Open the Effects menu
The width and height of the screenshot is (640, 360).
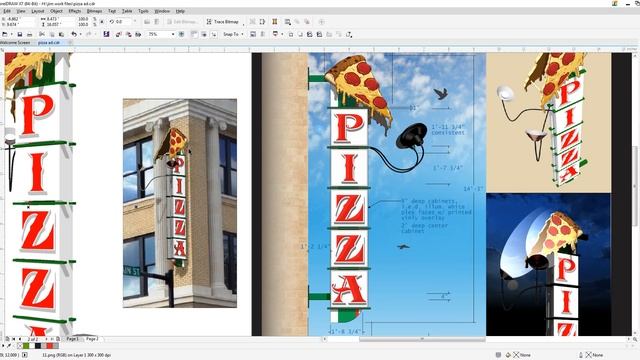coord(75,11)
